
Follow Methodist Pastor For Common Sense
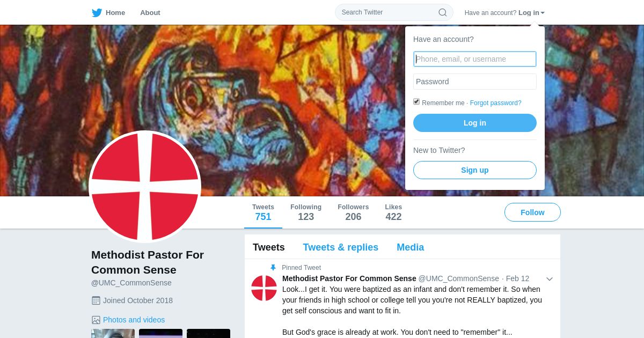(x=532, y=212)
